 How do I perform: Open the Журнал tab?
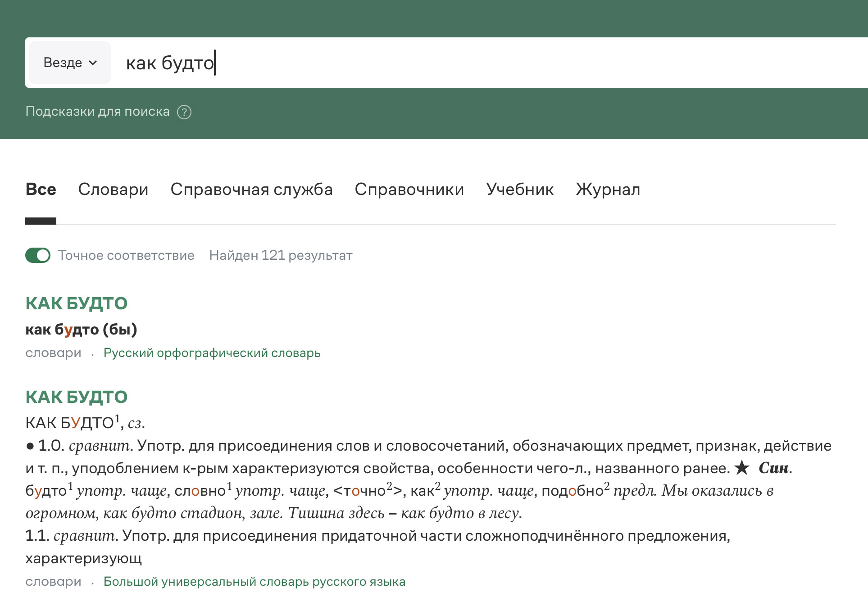tap(608, 190)
